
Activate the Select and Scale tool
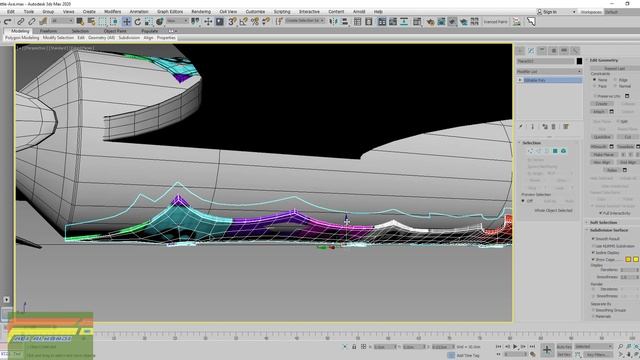(149, 22)
